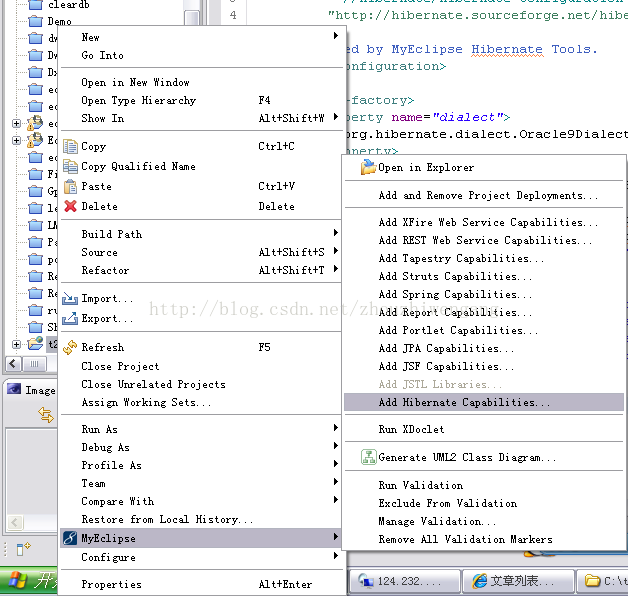628x596 pixels.
Task: Click the 124.232 remote desktop taskbar icon
Action: 366,581
